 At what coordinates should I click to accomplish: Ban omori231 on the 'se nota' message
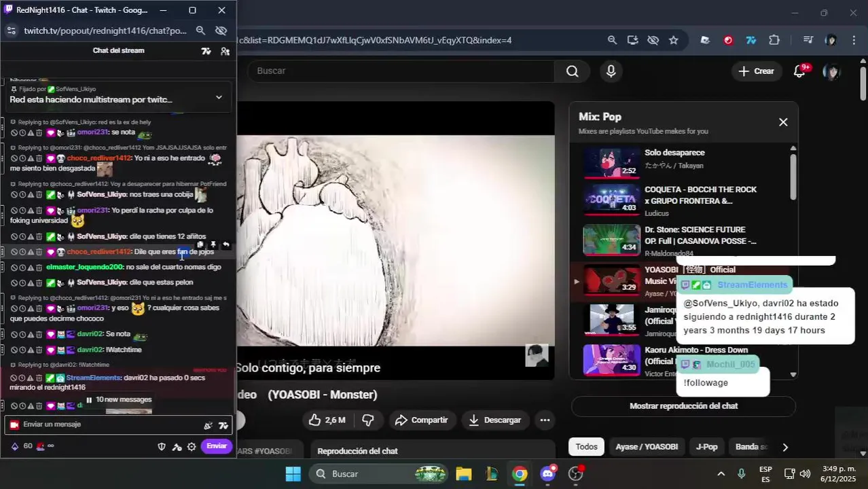tap(14, 132)
